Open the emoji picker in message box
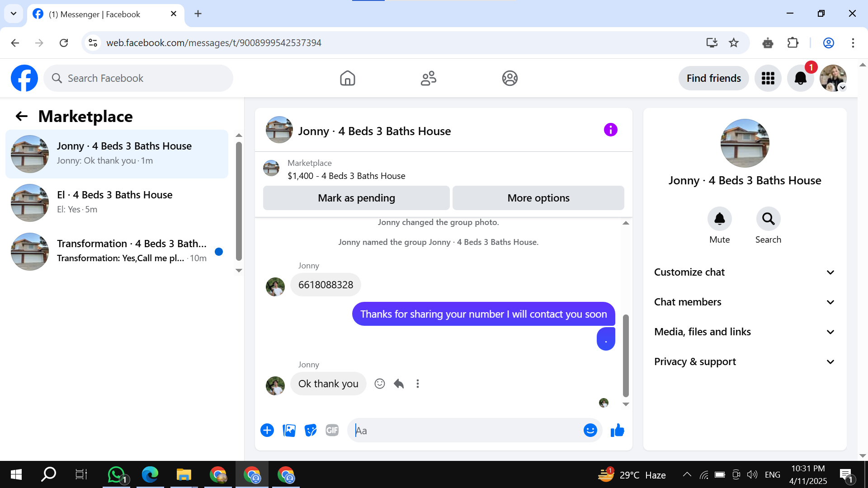The width and height of the screenshot is (868, 488). tap(590, 430)
